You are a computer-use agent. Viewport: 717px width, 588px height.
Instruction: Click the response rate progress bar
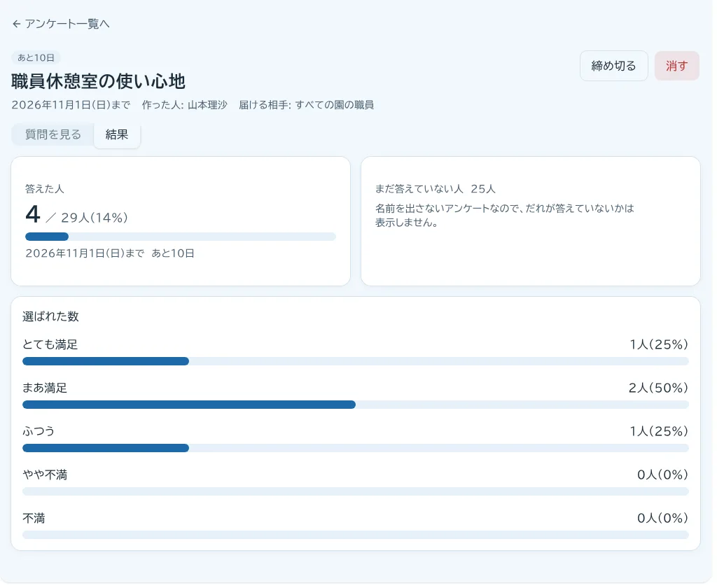tap(181, 237)
